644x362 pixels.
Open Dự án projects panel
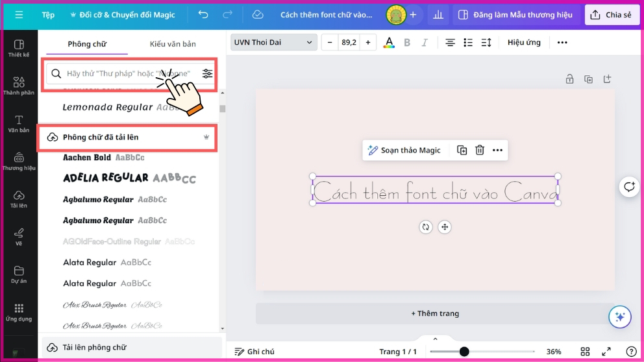[19, 274]
